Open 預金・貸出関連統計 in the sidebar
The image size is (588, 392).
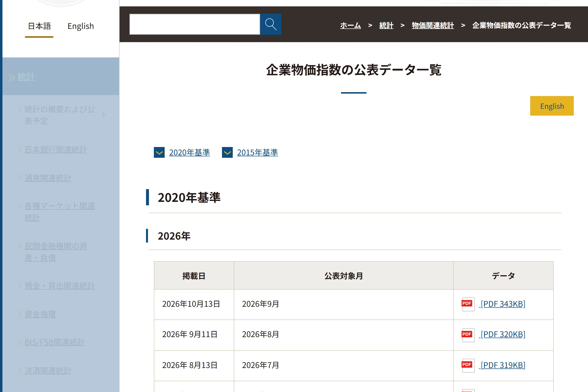pyautogui.click(x=60, y=286)
